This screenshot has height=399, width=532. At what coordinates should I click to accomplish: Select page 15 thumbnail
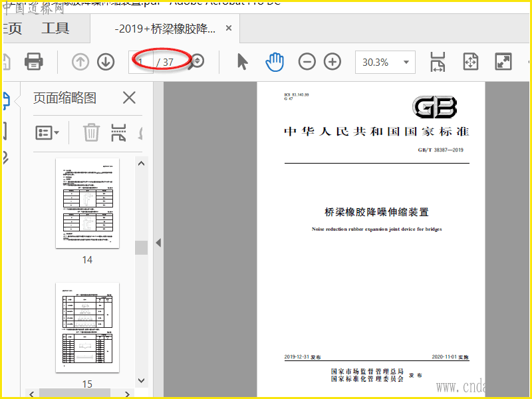click(88, 327)
